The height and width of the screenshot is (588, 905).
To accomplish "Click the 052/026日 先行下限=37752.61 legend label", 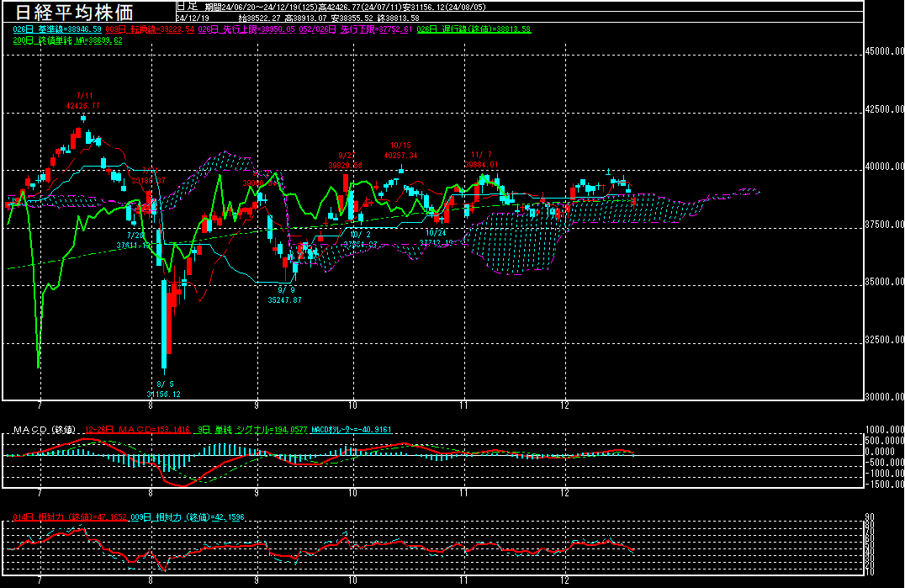I will tap(356, 29).
